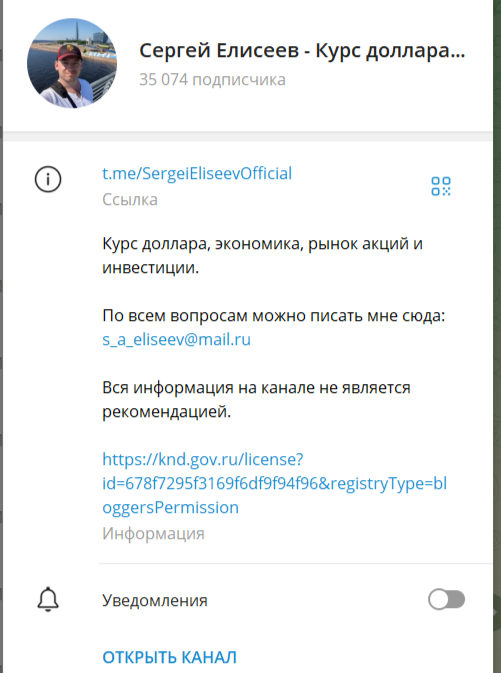Click the Информация label
Screen dimensions: 501x673
[x=153, y=534]
